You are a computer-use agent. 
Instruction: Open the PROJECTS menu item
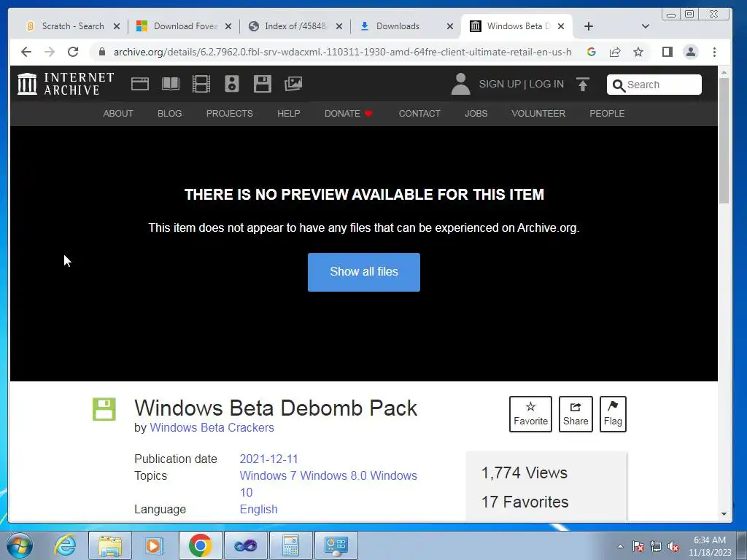230,113
